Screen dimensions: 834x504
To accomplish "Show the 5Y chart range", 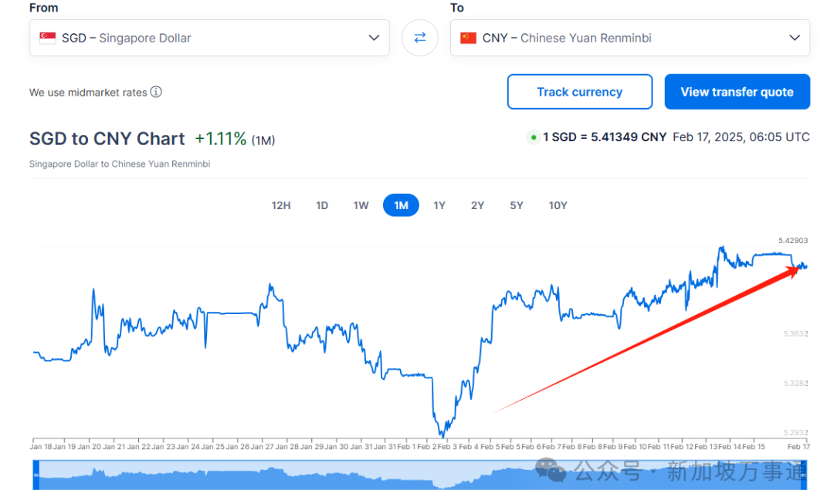I will pyautogui.click(x=517, y=205).
